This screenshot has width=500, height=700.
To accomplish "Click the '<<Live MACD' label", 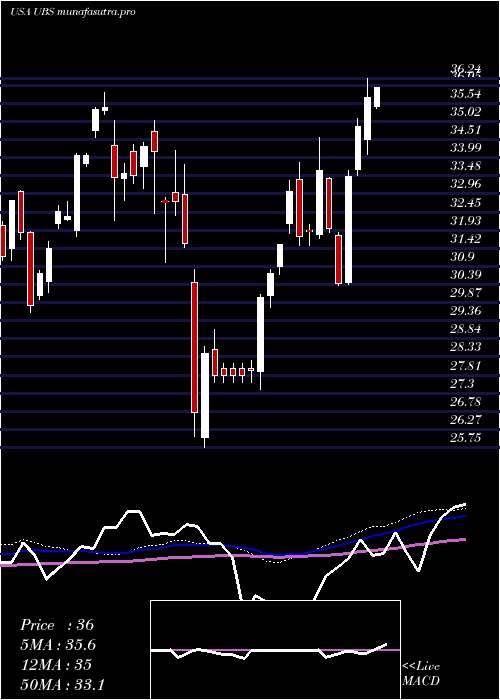I will (x=421, y=673).
